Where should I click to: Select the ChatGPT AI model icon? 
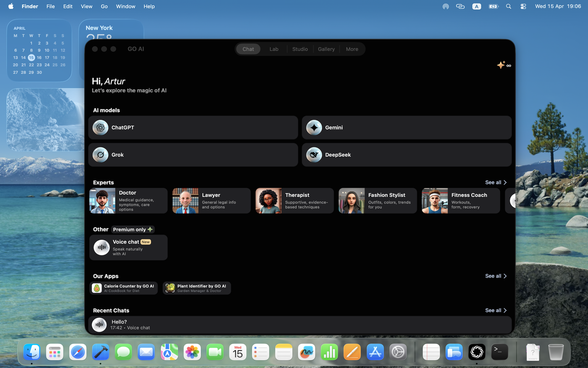tap(100, 127)
